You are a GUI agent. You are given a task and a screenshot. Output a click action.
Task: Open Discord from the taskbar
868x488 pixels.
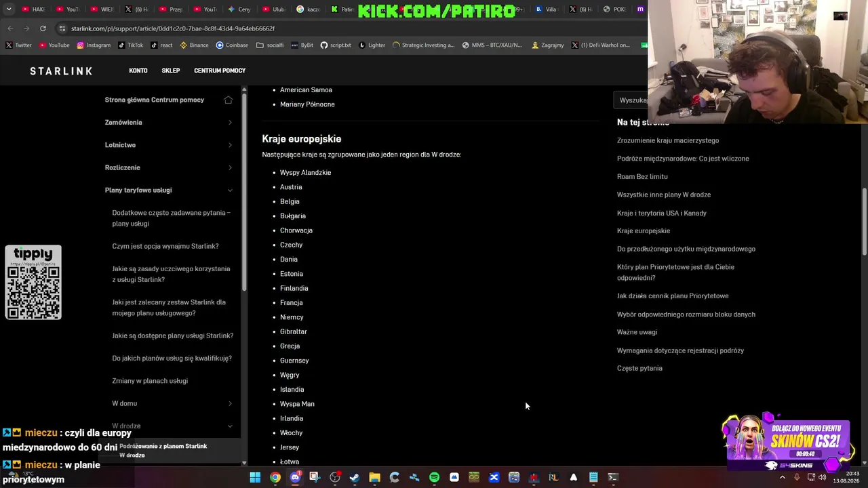(295, 477)
